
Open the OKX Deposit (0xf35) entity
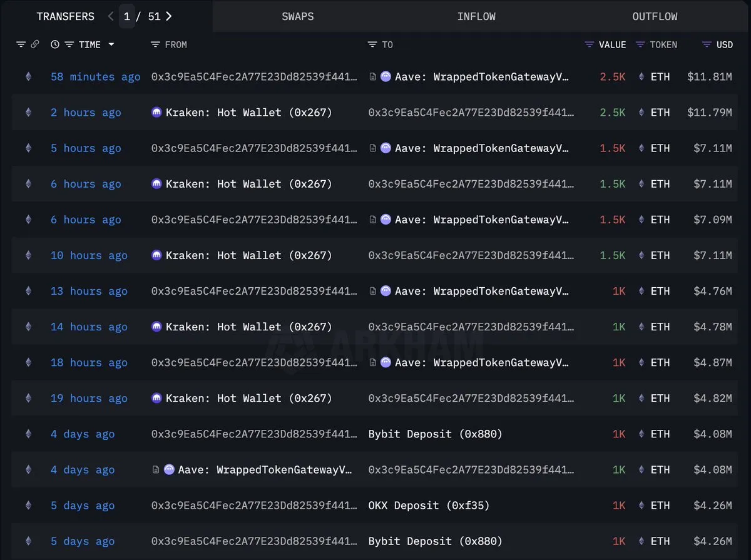[429, 505]
